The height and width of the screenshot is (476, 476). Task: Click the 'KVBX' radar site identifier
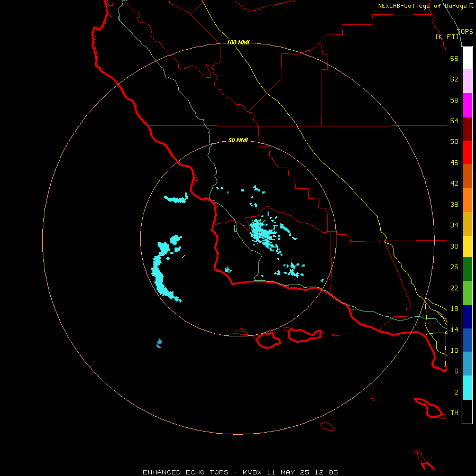pyautogui.click(x=252, y=472)
